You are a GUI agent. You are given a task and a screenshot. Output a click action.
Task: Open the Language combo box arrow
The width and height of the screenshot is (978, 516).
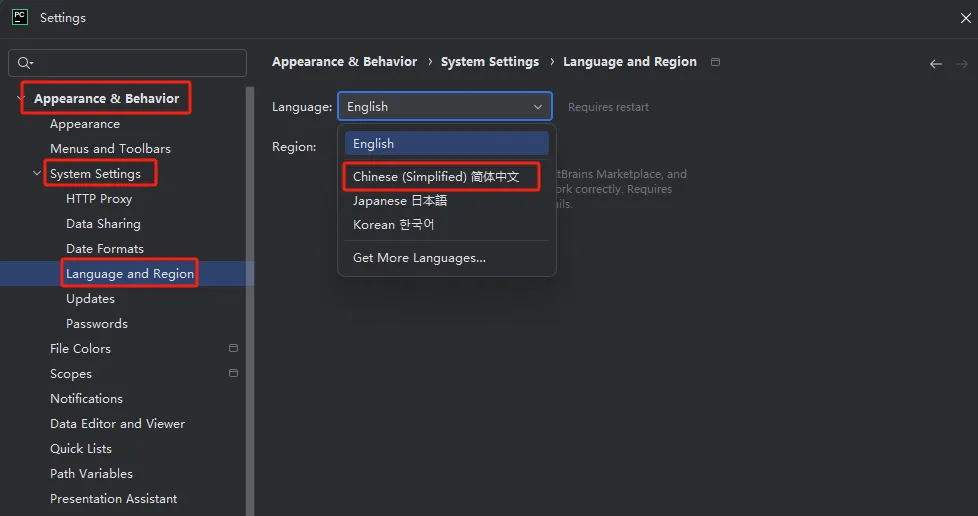tap(538, 107)
